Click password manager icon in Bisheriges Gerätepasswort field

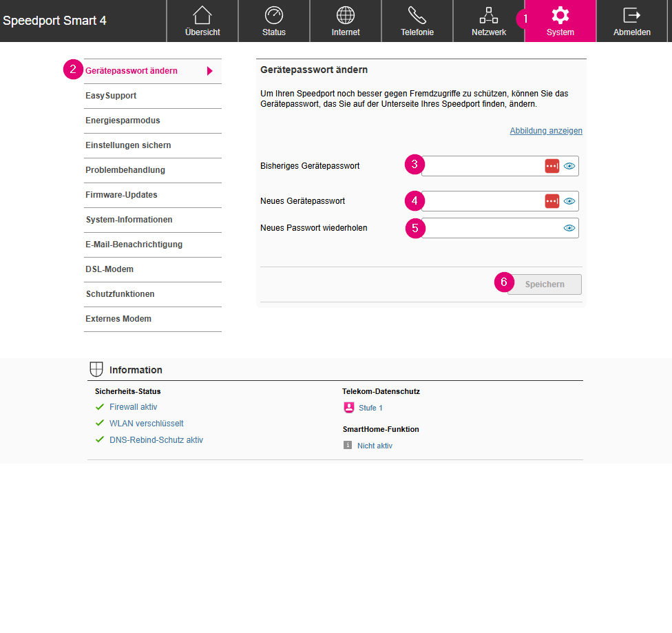[552, 166]
